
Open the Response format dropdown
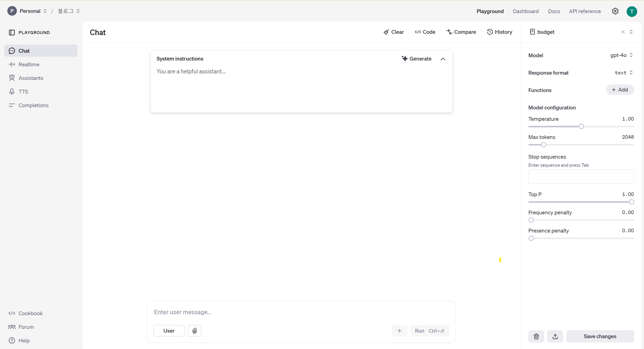pyautogui.click(x=624, y=73)
